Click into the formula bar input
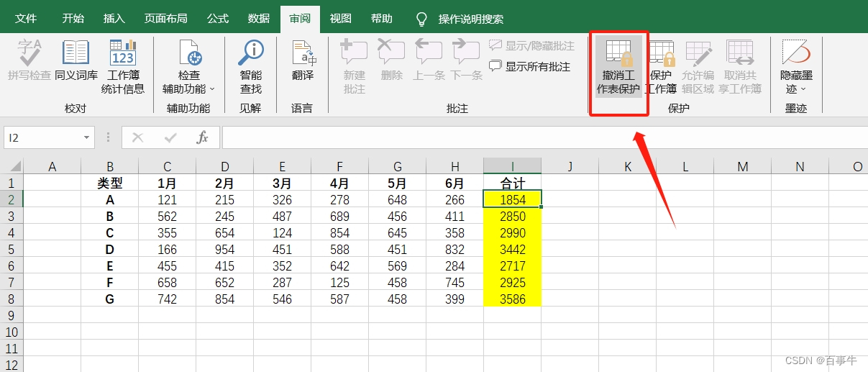The height and width of the screenshot is (372, 868). tap(544, 137)
